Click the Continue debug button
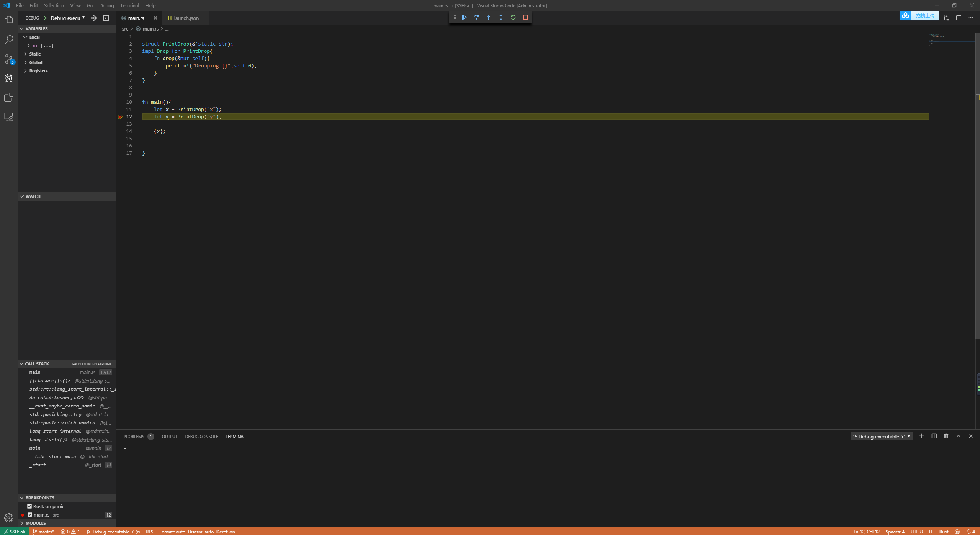This screenshot has width=980, height=535. tap(464, 17)
